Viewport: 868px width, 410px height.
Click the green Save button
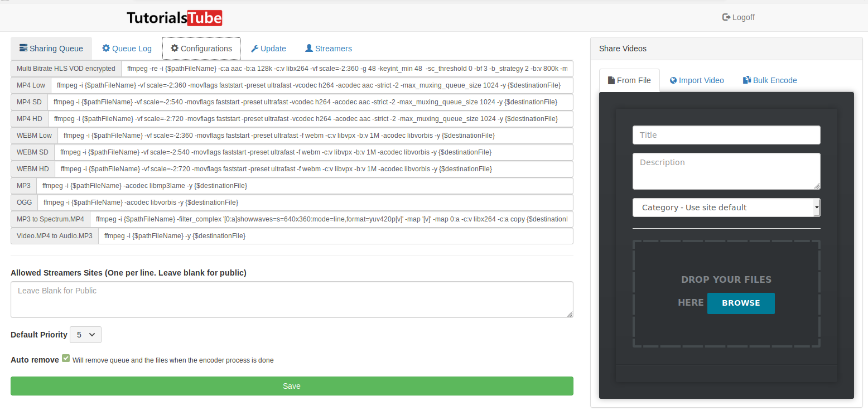point(291,386)
